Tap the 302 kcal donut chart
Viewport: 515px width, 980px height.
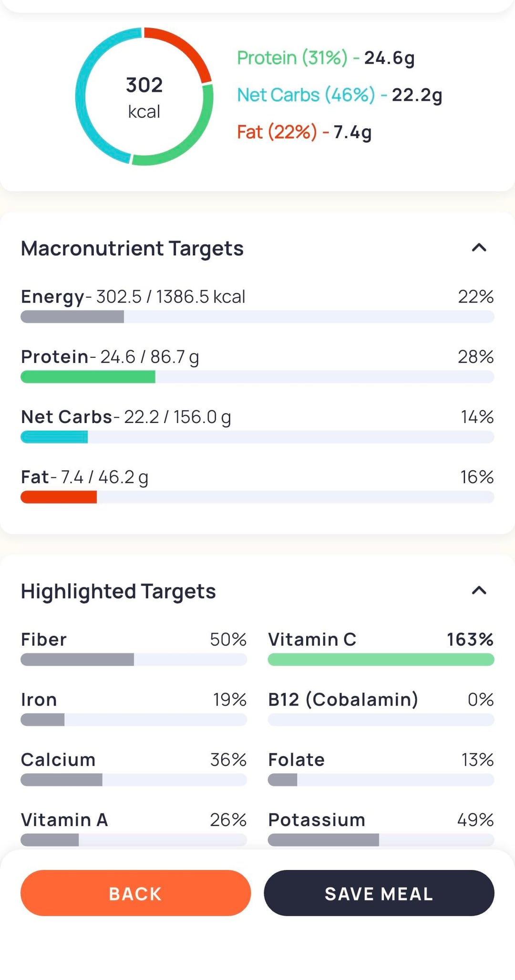(x=144, y=97)
